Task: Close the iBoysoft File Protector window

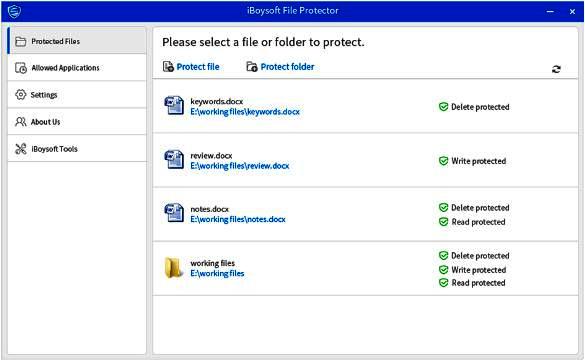Action: coord(572,12)
